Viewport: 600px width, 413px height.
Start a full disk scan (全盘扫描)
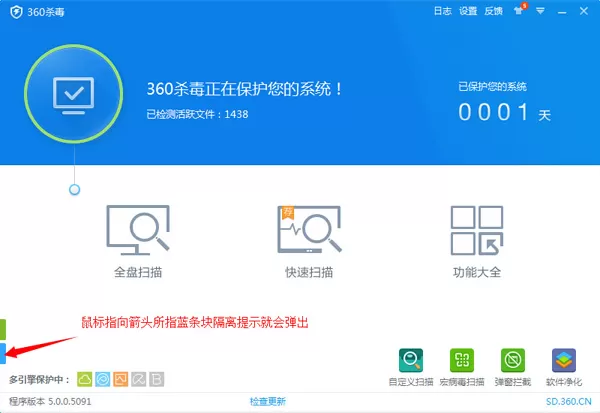coord(138,242)
